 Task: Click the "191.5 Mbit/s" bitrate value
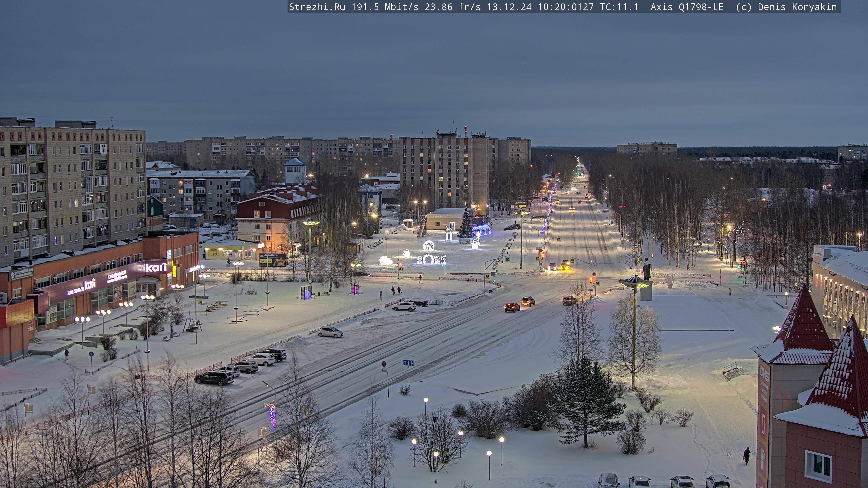tap(385, 7)
